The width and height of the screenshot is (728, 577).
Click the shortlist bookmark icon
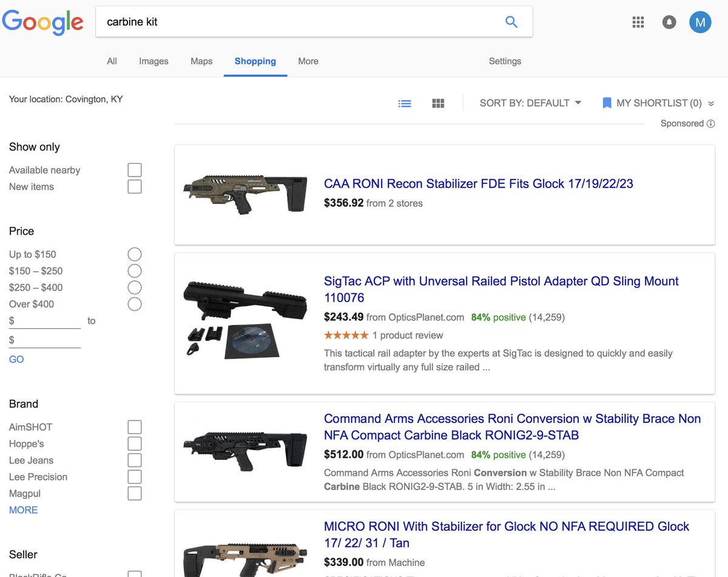point(607,103)
